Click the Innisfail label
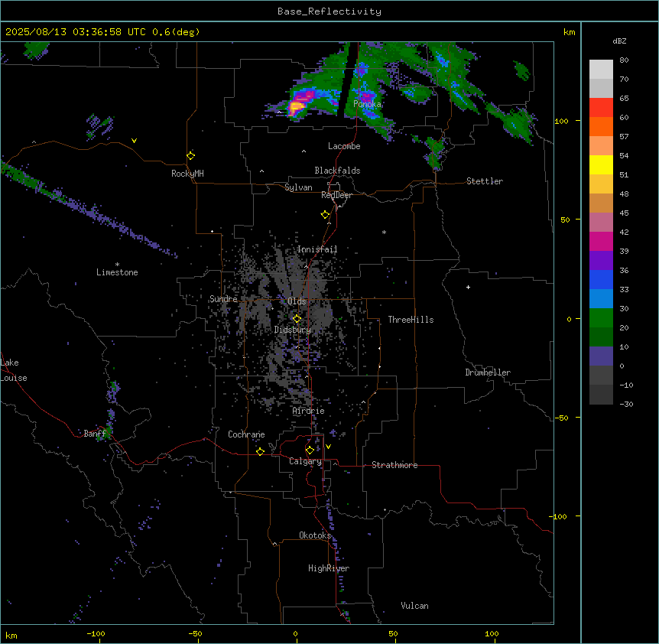 tap(317, 249)
